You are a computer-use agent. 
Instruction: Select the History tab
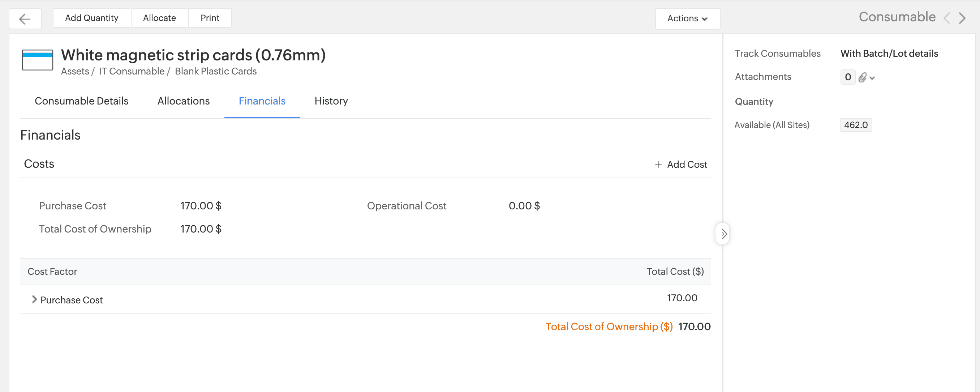coord(331,101)
